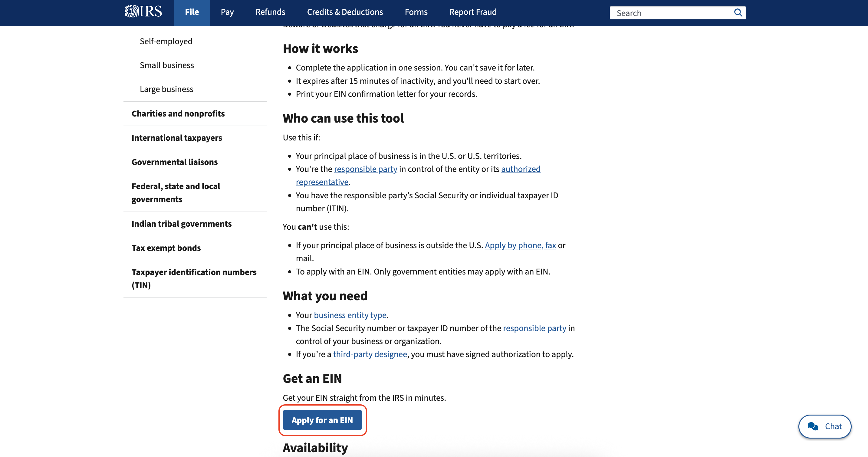Screen dimensions: 868x457
Task: Click the third-party designee link
Action: (370, 354)
